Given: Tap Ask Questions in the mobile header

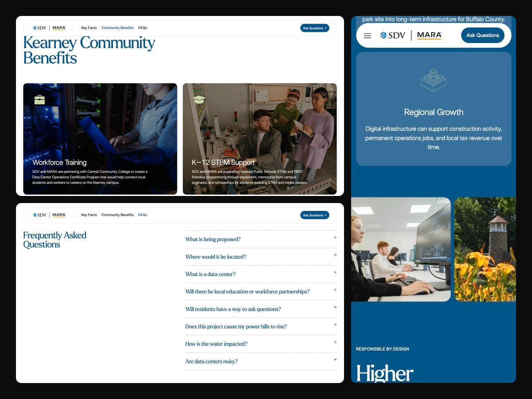Looking at the screenshot, I should [x=483, y=35].
